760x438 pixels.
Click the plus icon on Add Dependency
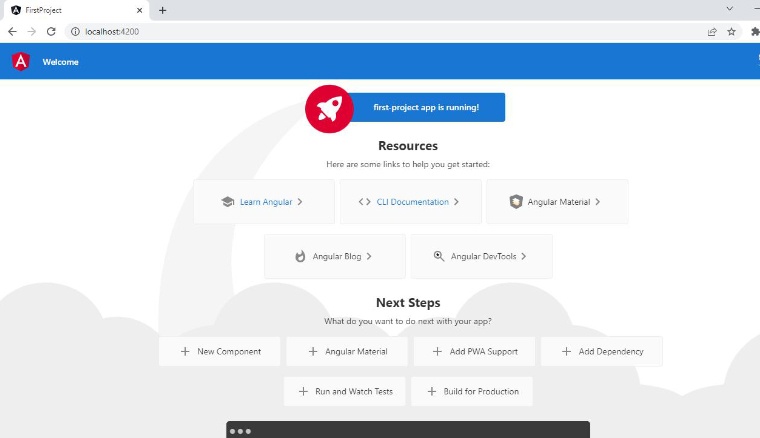point(566,351)
